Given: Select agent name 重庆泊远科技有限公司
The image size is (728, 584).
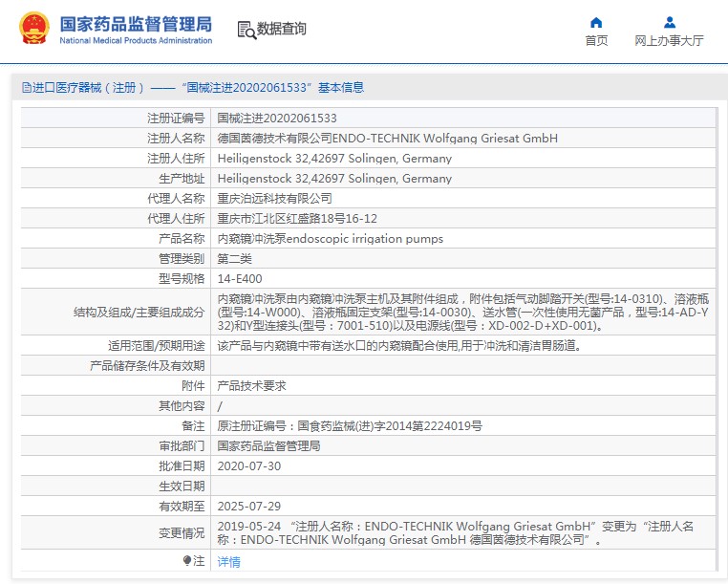Looking at the screenshot, I should [x=274, y=199].
